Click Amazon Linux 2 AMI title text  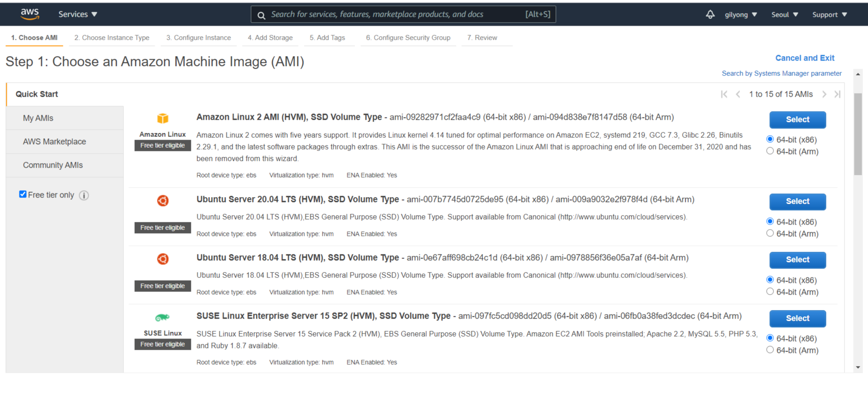(x=289, y=117)
